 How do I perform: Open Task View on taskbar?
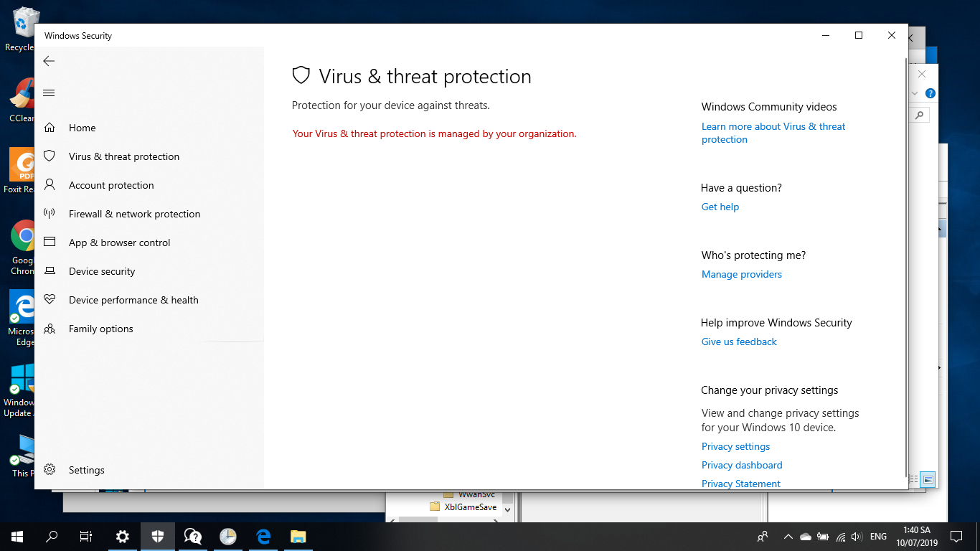coord(86,536)
